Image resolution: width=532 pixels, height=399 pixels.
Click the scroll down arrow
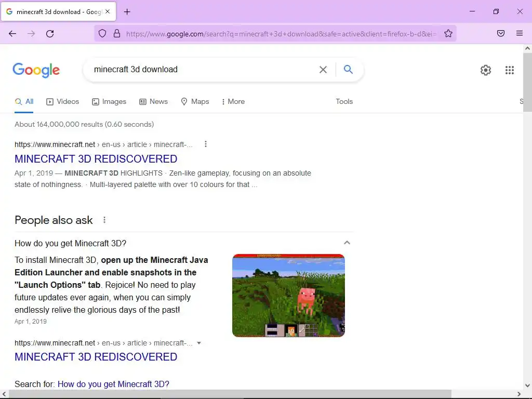point(527,385)
